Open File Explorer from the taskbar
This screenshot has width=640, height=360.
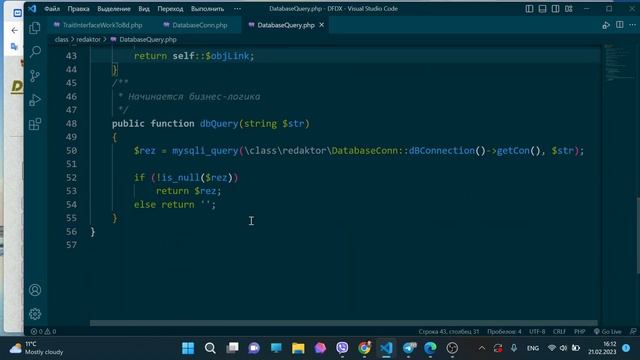(x=298, y=348)
